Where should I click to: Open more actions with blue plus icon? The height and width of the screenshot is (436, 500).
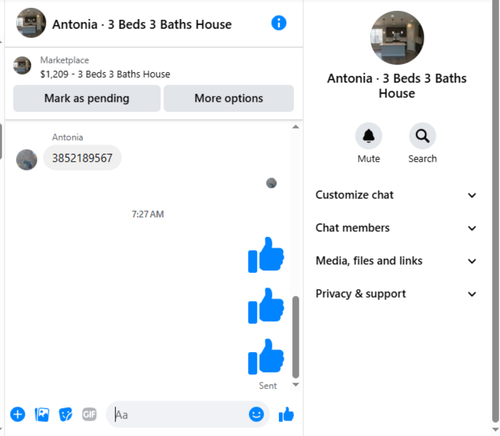click(18, 414)
